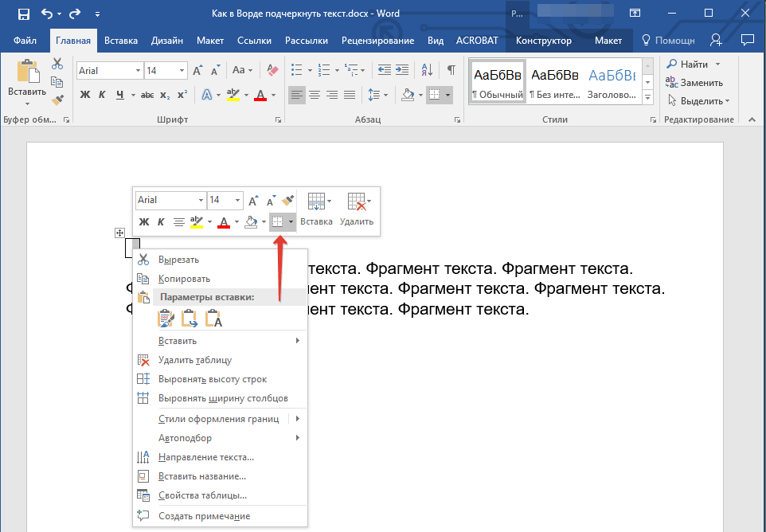Viewport: 766px width, 532px height.
Task: Toggle bold Ж in the ribbon
Action: point(85,96)
